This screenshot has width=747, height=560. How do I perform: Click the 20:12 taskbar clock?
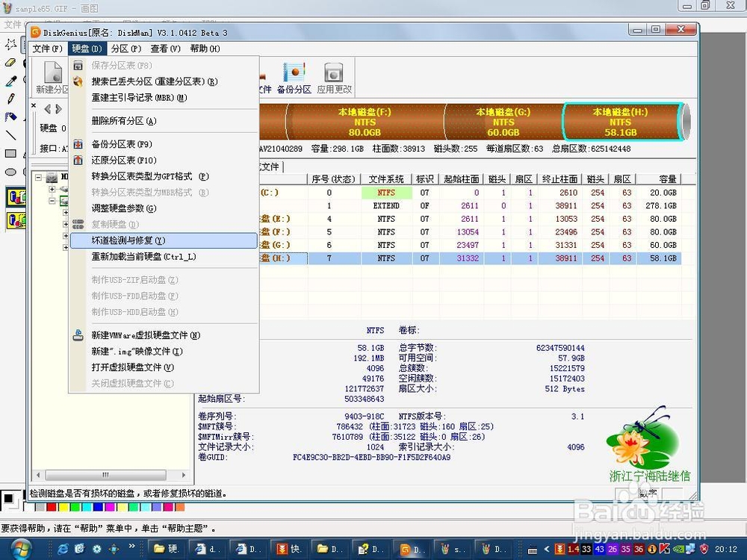(x=726, y=549)
